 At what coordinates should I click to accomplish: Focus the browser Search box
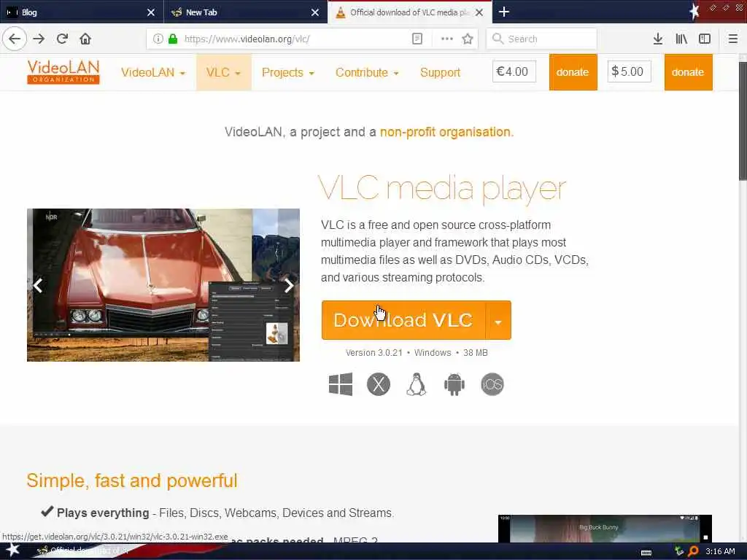click(x=541, y=39)
